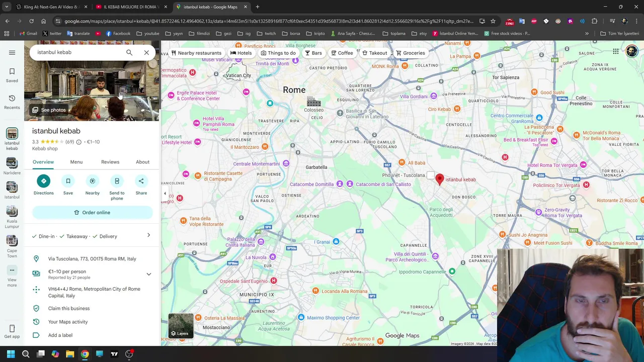Switch to IL KEBAB MIGLIORE DI ROMA tab
This screenshot has height=362, width=644.
pos(131,7)
